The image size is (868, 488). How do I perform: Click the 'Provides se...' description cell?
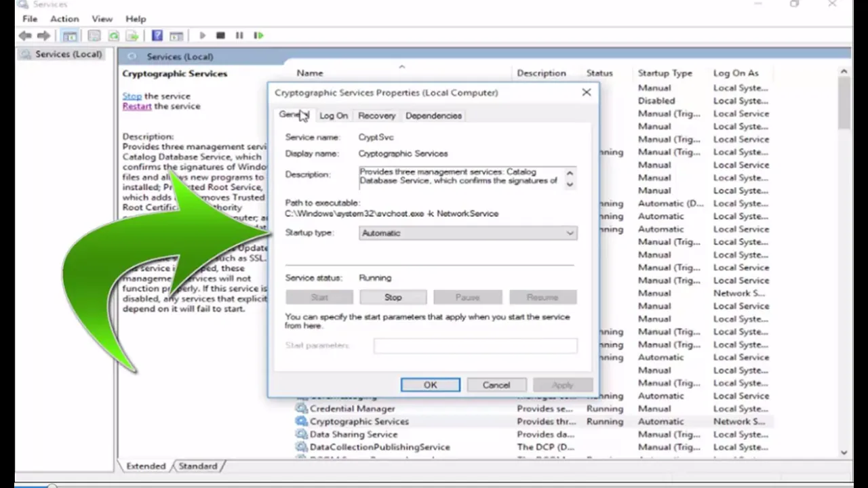pyautogui.click(x=545, y=409)
